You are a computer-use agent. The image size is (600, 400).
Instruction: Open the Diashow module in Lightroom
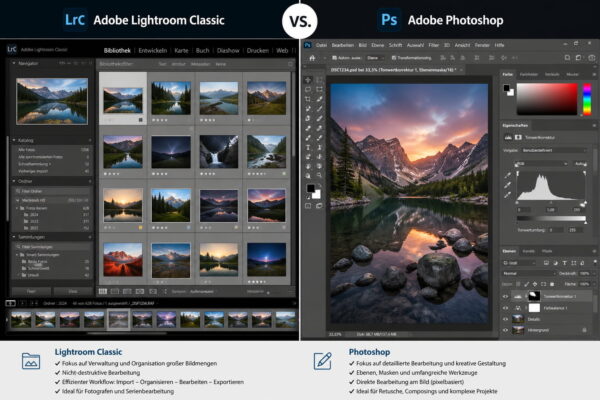[228, 51]
